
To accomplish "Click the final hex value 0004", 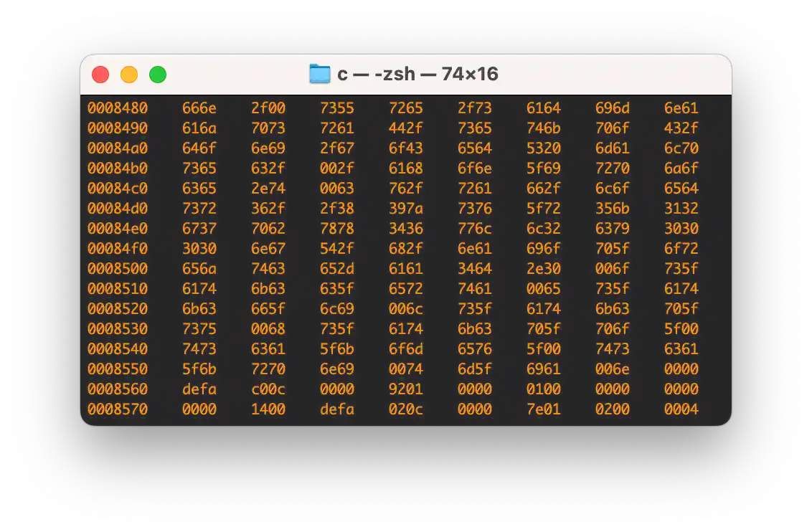I will tap(681, 409).
